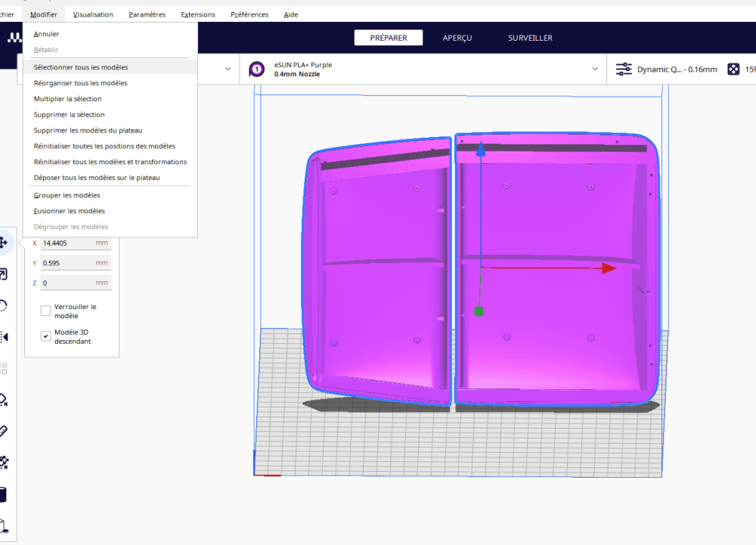
Task: Click the X position field 14.4405
Action: click(76, 243)
